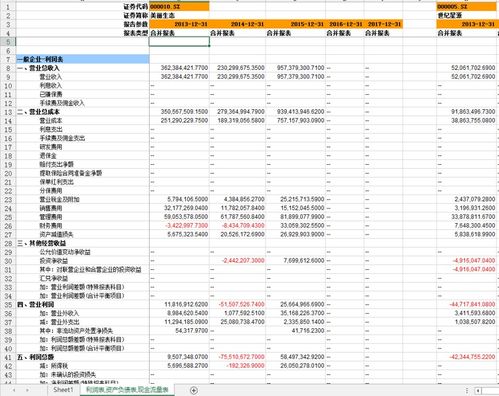Select the 2016-12-31 report date cell

tap(345, 24)
